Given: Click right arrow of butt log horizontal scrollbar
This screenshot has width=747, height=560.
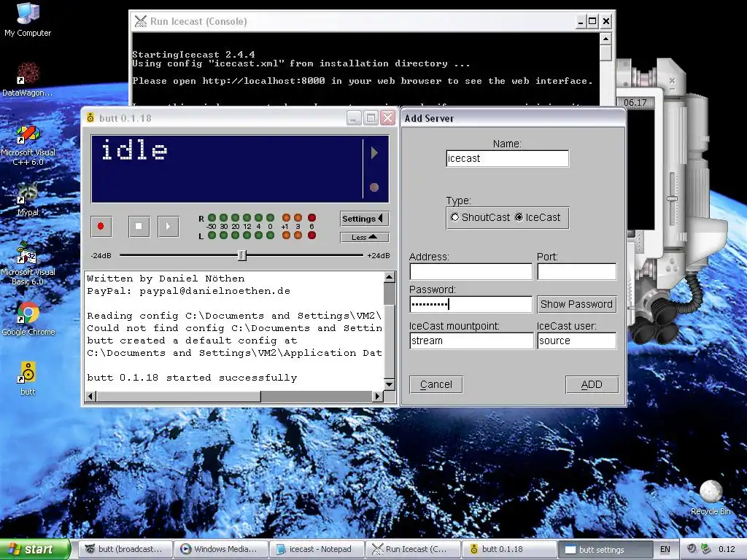Looking at the screenshot, I should pyautogui.click(x=377, y=396).
